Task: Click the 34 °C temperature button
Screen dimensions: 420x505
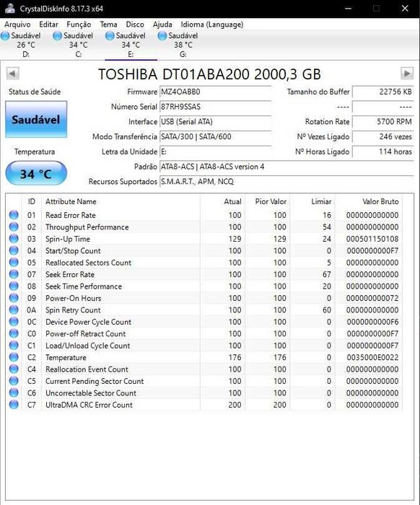Action: point(36,174)
